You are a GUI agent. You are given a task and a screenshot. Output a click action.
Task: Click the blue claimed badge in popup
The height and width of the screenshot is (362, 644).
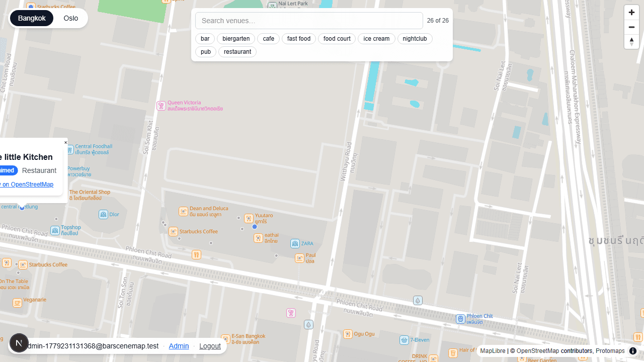9,170
